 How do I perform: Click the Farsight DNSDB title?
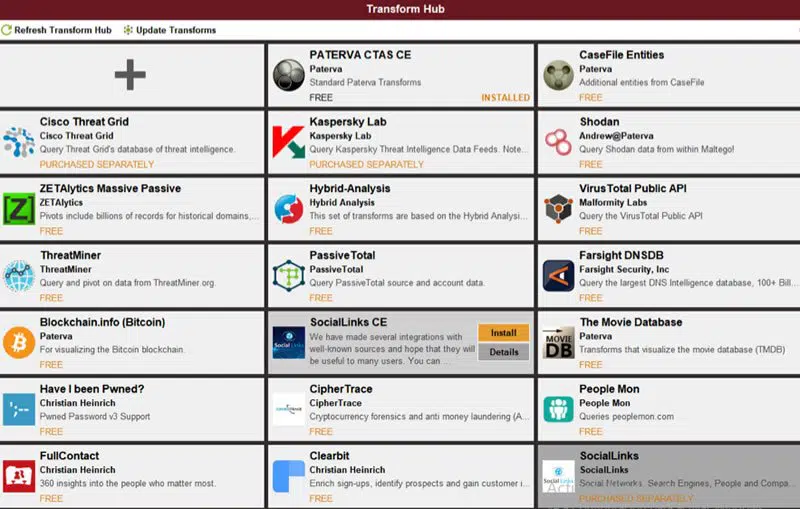point(621,255)
